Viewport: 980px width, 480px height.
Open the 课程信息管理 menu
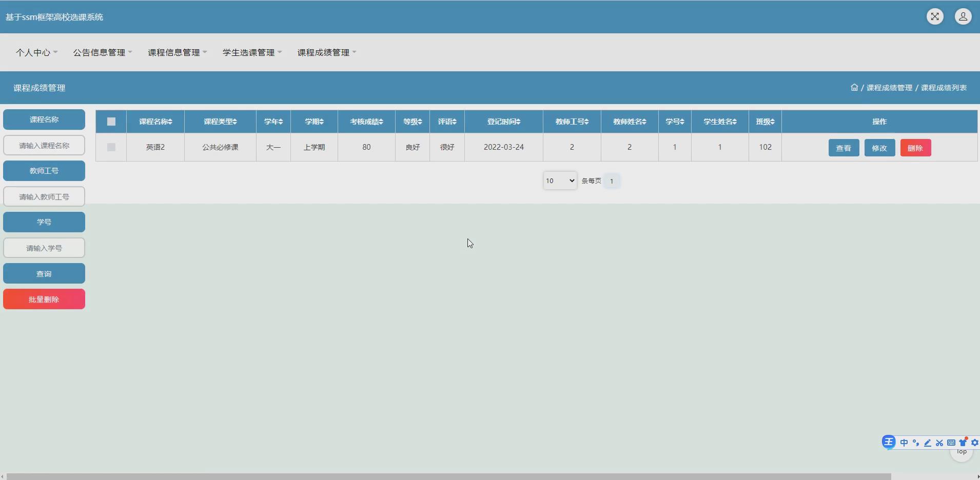click(178, 52)
